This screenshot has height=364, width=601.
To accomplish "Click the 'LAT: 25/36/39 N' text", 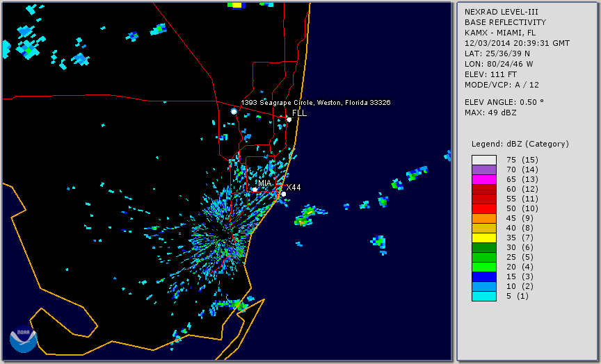I will [x=497, y=53].
